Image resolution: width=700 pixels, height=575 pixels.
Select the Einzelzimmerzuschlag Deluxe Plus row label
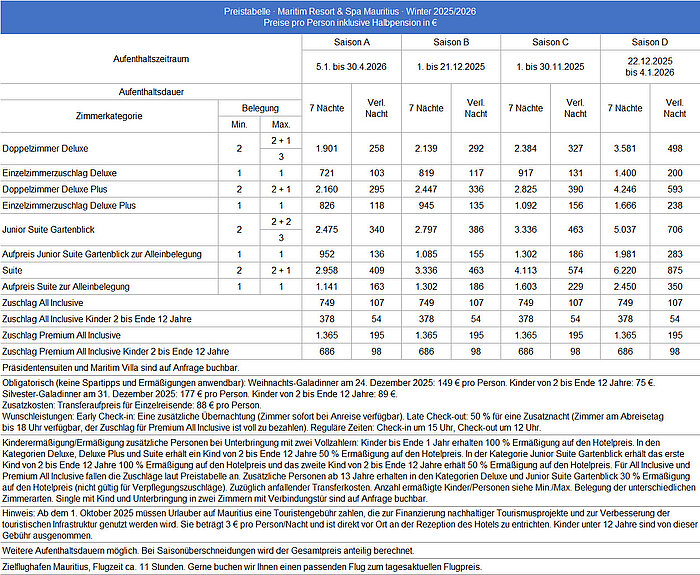pos(69,206)
